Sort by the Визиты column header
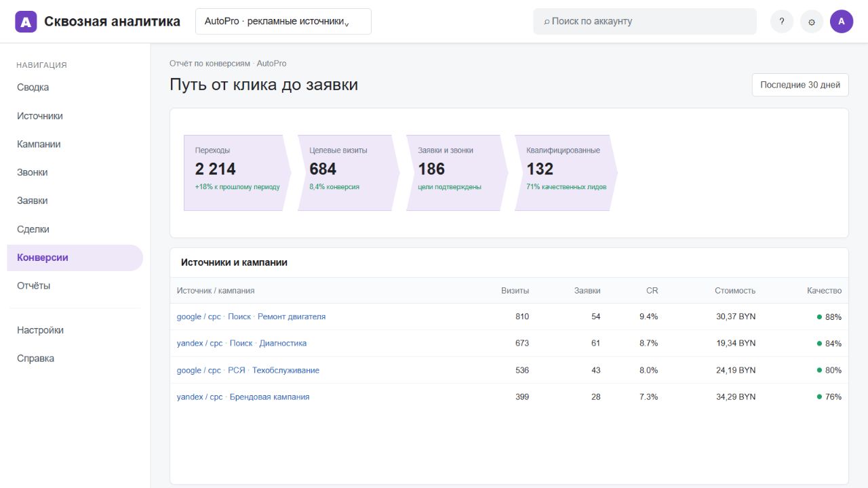This screenshot has width=868, height=488. (x=515, y=290)
